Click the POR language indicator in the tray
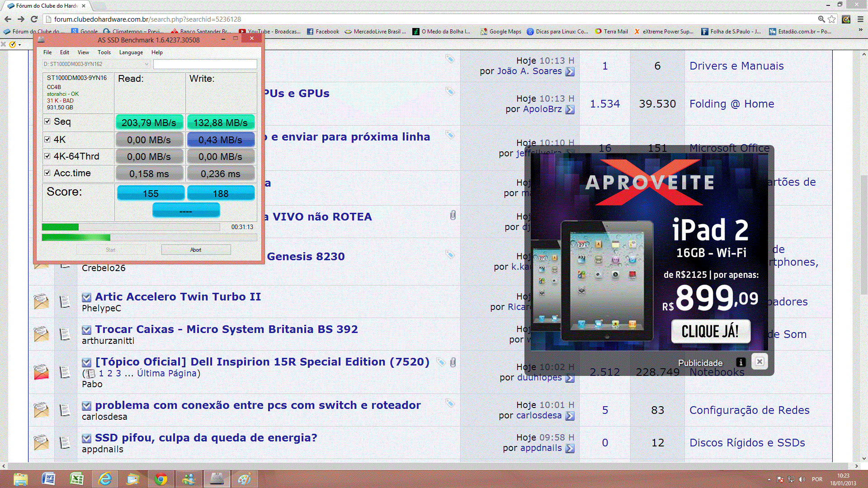This screenshot has height=488, width=868. 817,479
